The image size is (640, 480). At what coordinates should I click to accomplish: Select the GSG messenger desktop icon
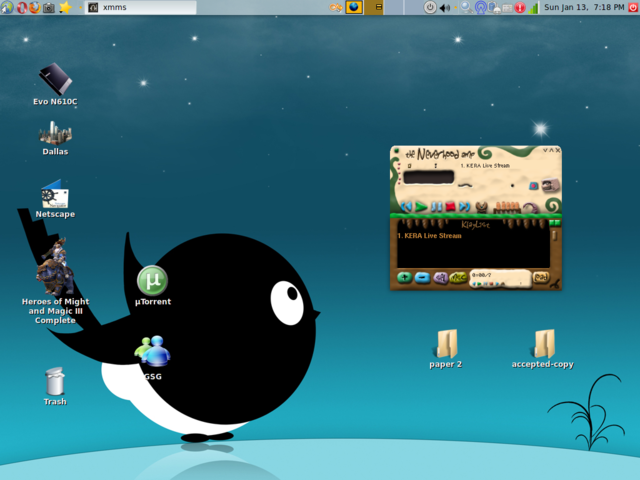[x=153, y=358]
